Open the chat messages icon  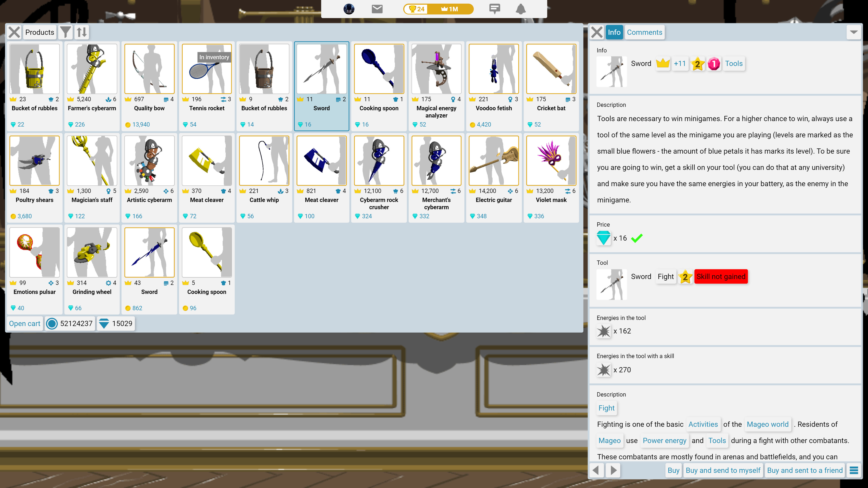495,9
